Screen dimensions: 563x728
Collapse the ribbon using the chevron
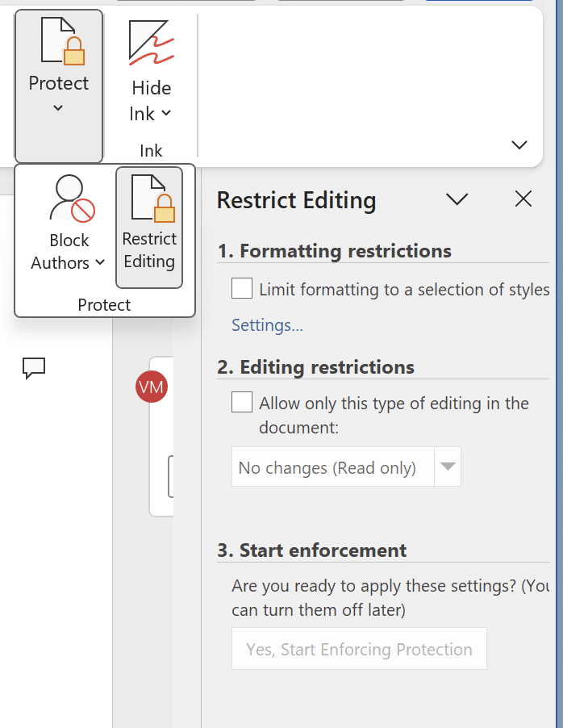coord(519,144)
